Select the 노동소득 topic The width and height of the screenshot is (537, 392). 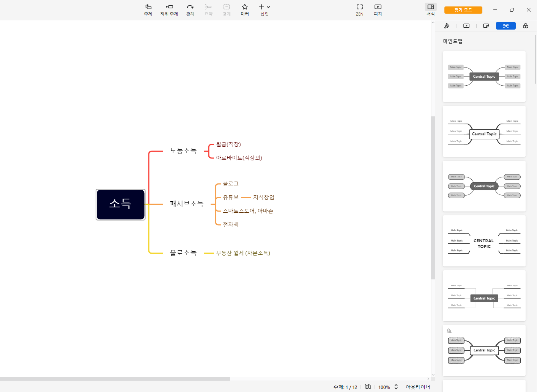(x=183, y=151)
